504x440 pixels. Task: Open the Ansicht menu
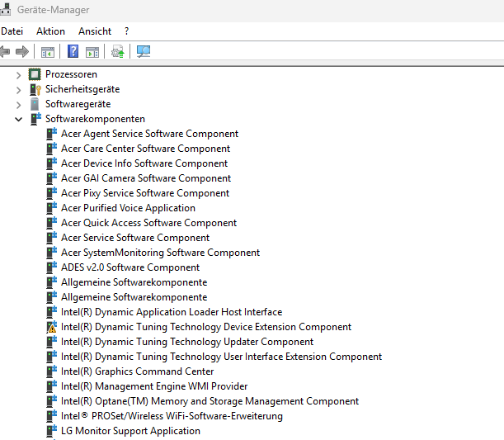(95, 31)
